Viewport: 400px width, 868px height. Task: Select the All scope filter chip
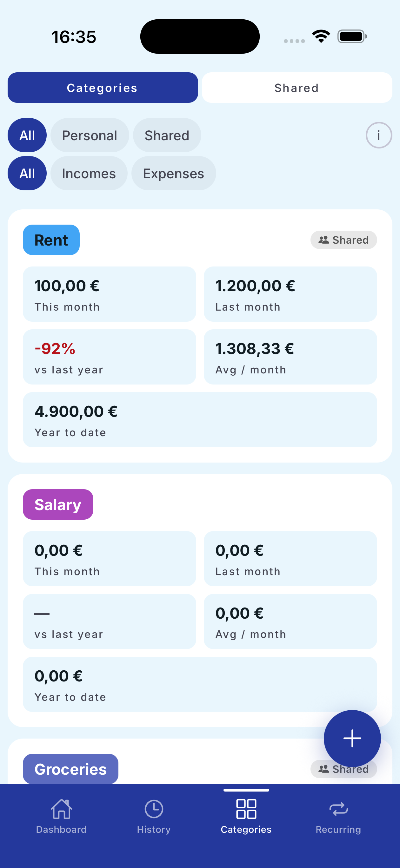pyautogui.click(x=27, y=135)
